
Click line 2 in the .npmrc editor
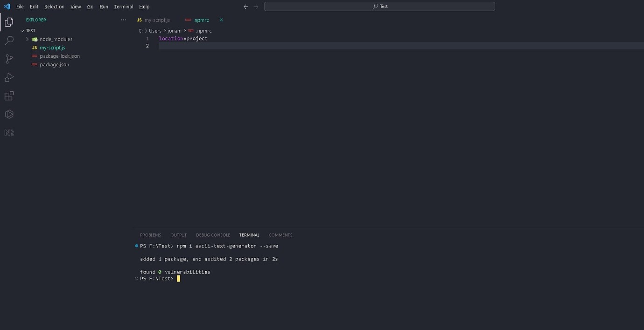click(x=187, y=45)
